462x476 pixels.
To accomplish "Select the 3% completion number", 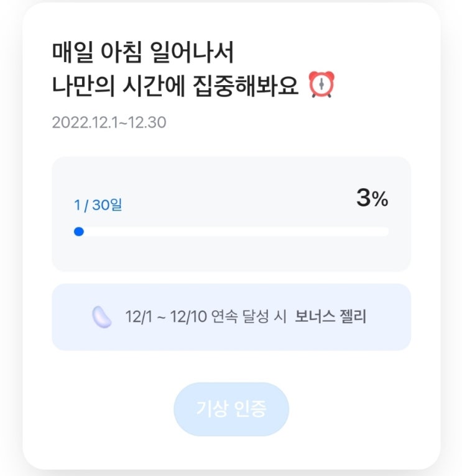I will (x=364, y=199).
